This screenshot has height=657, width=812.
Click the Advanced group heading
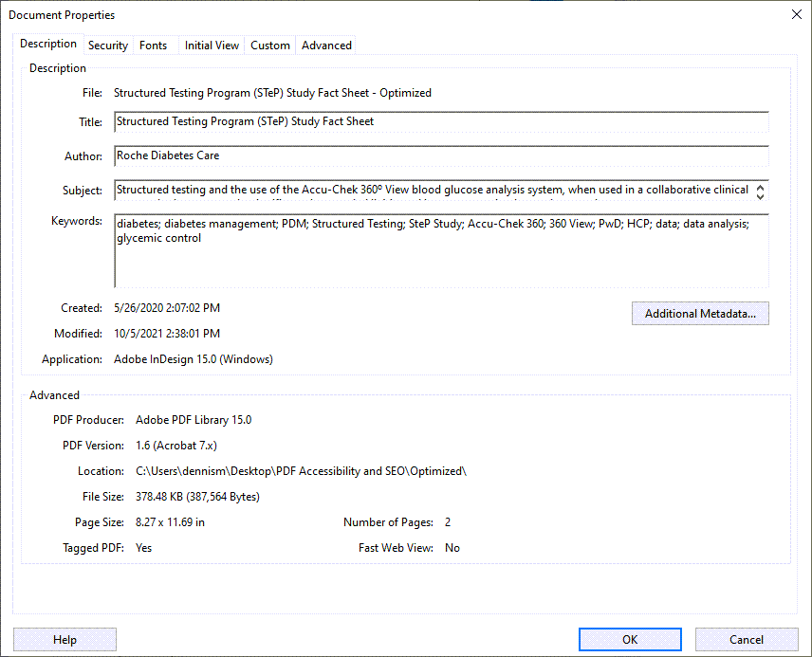click(54, 395)
